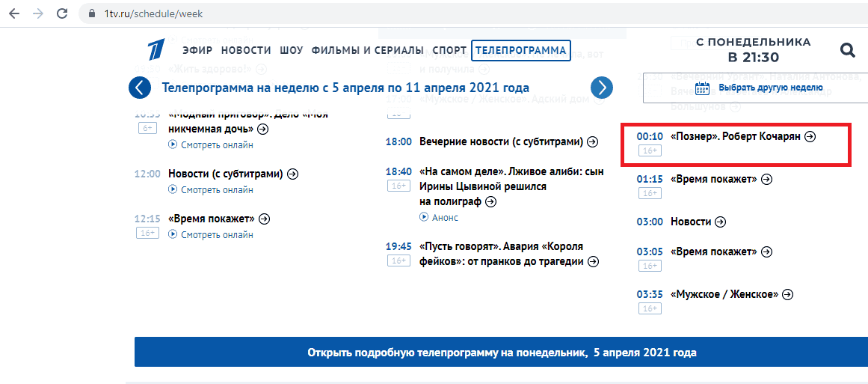Click the browser back arrow

(14, 14)
